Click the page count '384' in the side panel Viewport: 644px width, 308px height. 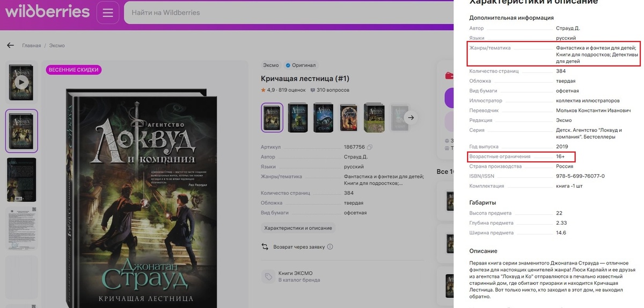pyautogui.click(x=561, y=71)
